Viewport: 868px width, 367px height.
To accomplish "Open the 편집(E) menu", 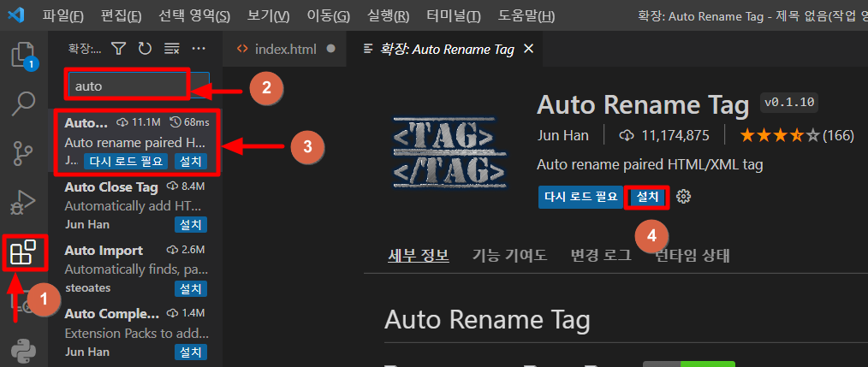I will click(x=122, y=16).
